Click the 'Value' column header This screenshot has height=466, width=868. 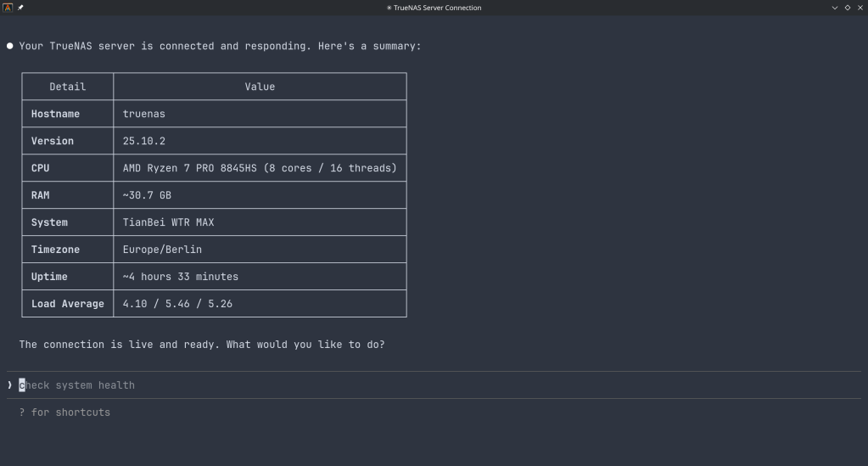[260, 87]
